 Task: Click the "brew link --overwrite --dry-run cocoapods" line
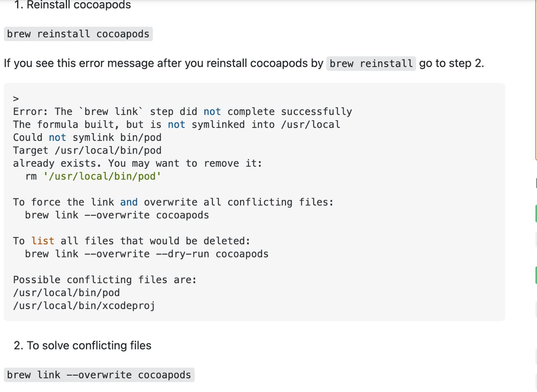click(147, 254)
